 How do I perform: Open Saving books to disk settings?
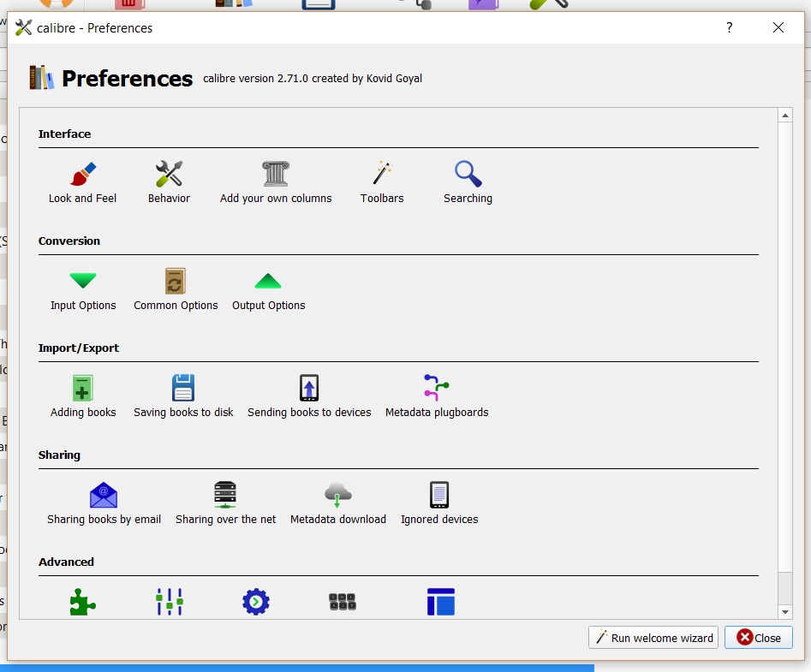[183, 396]
